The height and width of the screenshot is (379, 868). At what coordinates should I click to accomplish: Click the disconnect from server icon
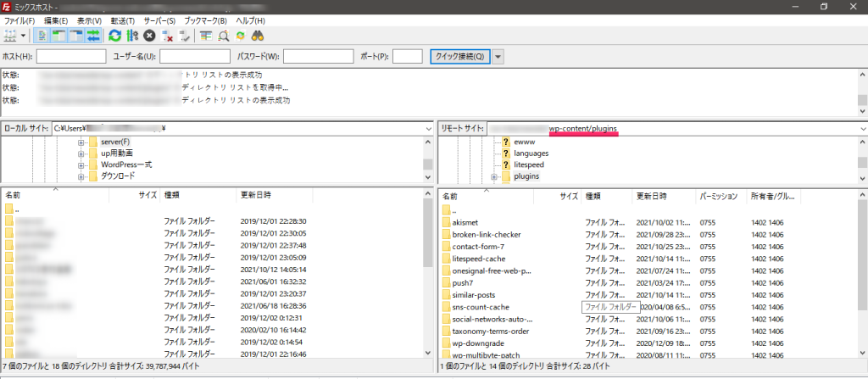pyautogui.click(x=167, y=36)
